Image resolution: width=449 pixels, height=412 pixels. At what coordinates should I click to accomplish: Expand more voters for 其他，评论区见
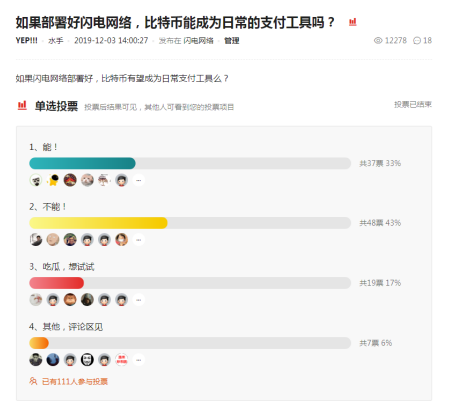(x=139, y=360)
